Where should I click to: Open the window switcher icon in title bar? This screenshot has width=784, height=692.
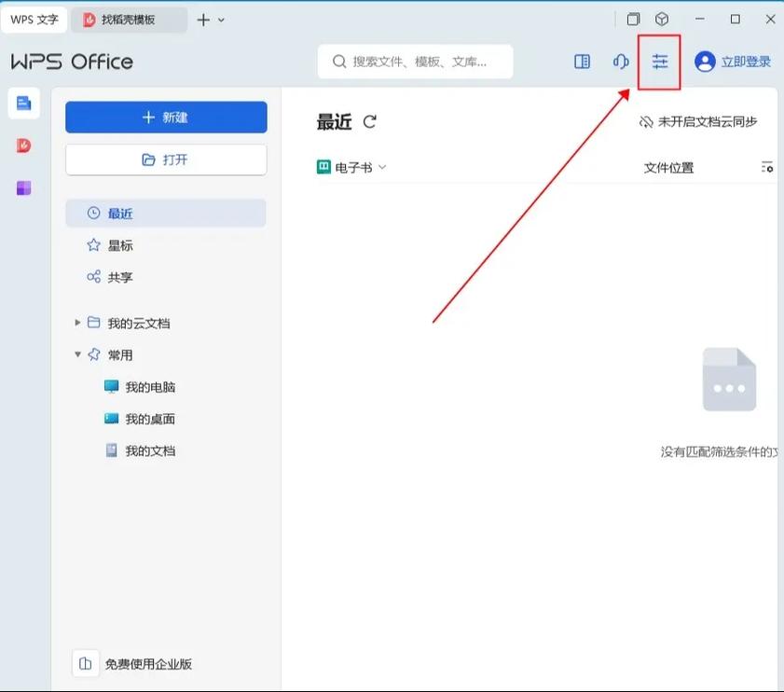633,19
